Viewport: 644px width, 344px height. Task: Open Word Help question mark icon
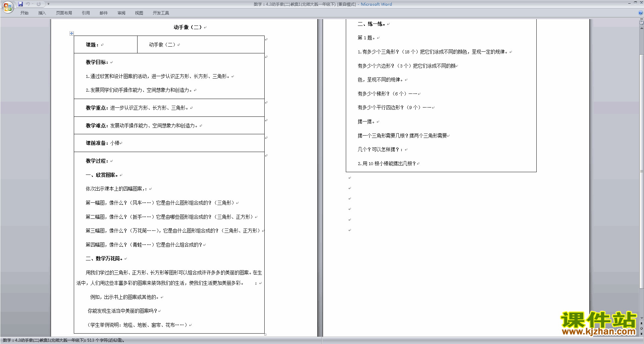[641, 13]
